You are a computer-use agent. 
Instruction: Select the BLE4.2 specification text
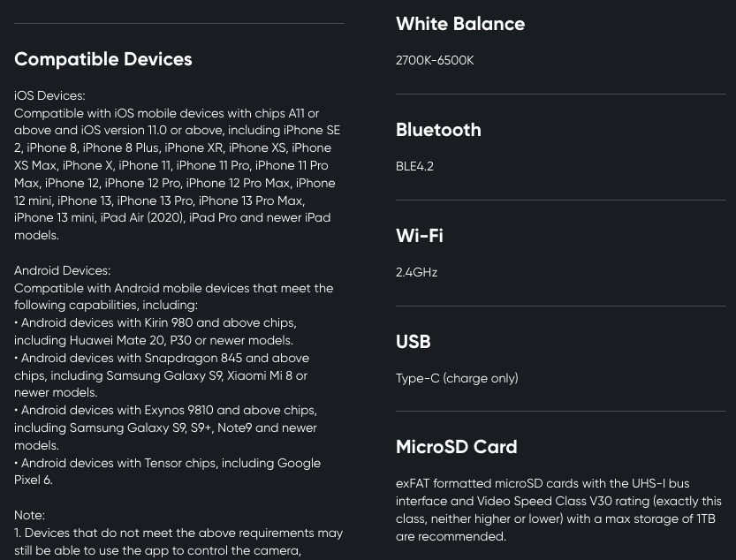point(414,167)
